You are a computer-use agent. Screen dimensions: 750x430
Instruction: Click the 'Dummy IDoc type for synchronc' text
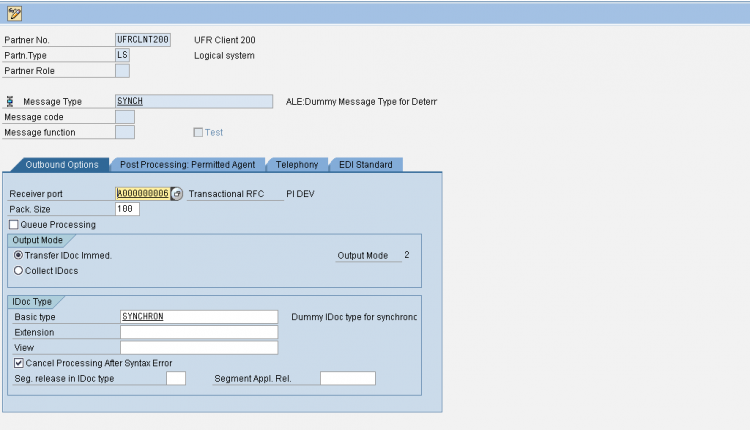tap(354, 317)
